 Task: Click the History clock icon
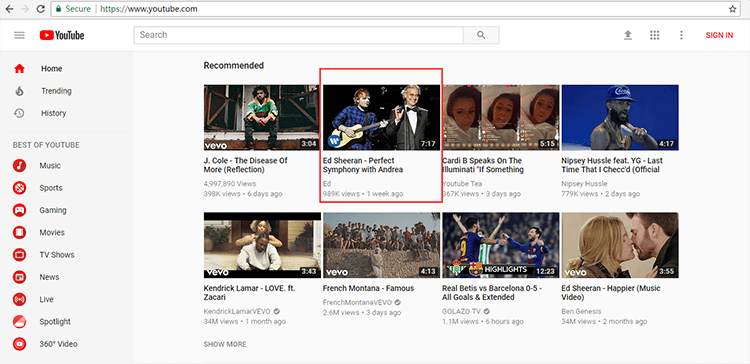coord(19,113)
